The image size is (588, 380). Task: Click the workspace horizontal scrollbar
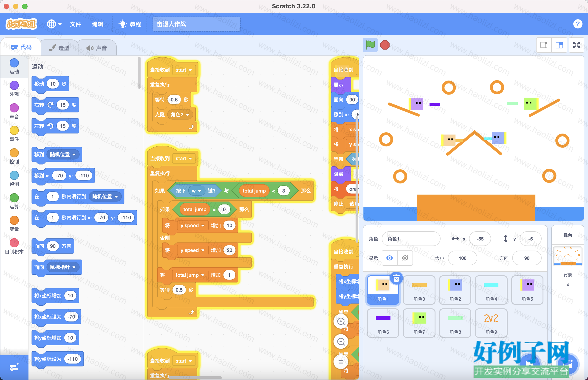195,377
